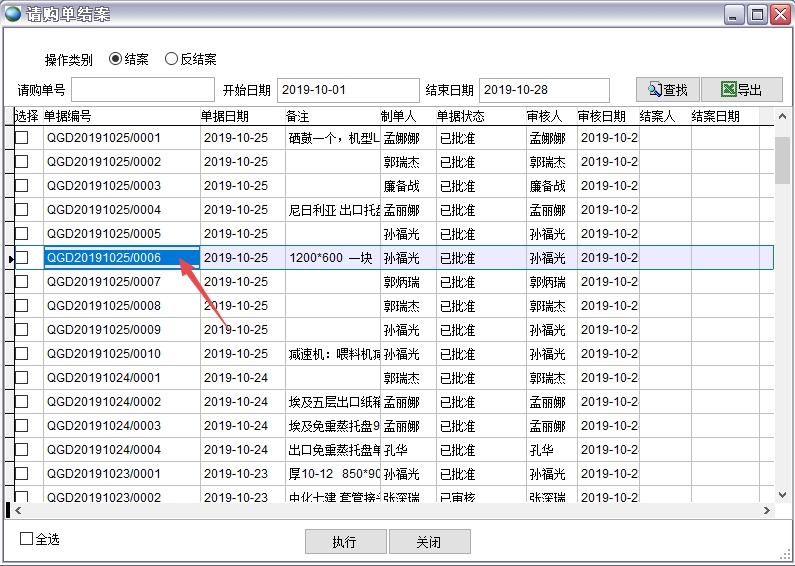Click the 查找 search button

(x=667, y=90)
